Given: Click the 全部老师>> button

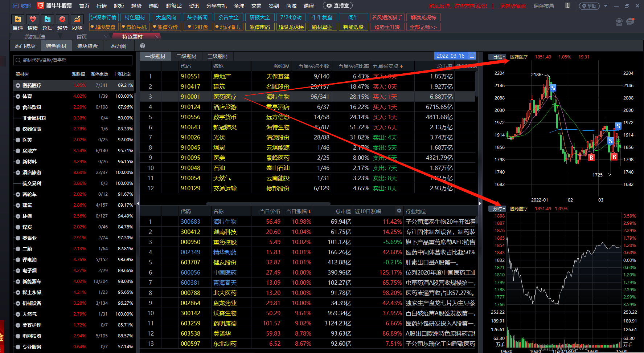Looking at the screenshot, I should click(x=423, y=27).
